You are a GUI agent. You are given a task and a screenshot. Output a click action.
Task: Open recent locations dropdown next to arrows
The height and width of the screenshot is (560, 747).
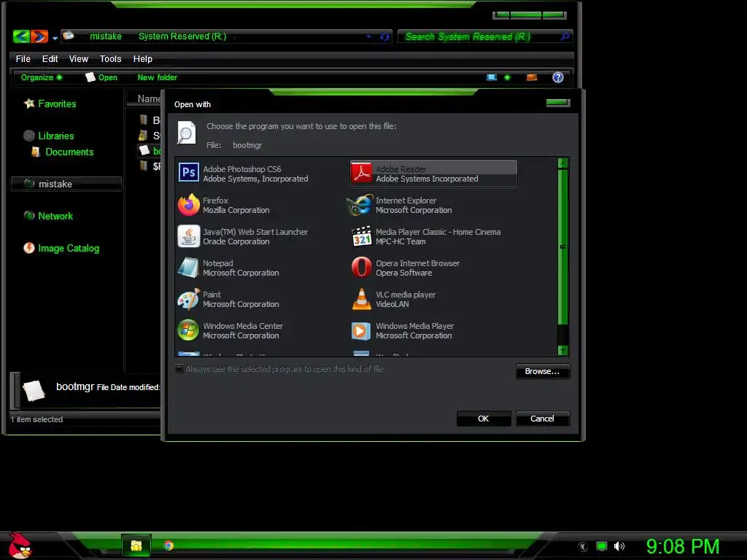pos(55,38)
